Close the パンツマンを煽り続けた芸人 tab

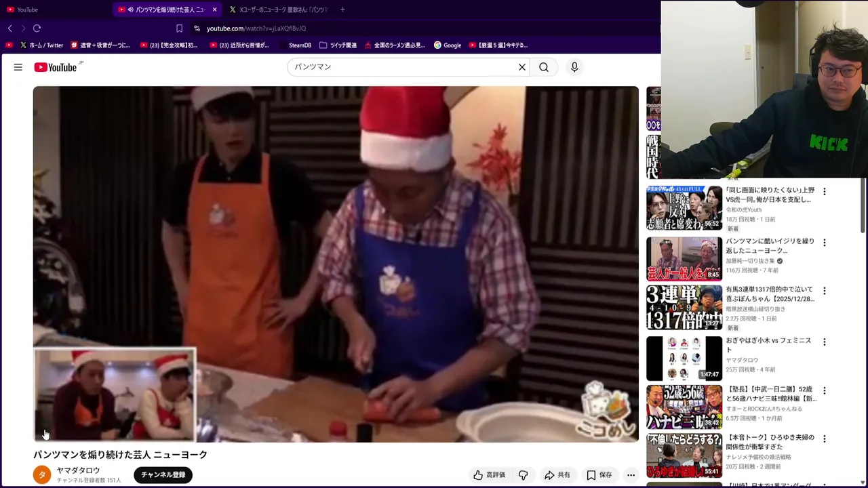click(214, 9)
